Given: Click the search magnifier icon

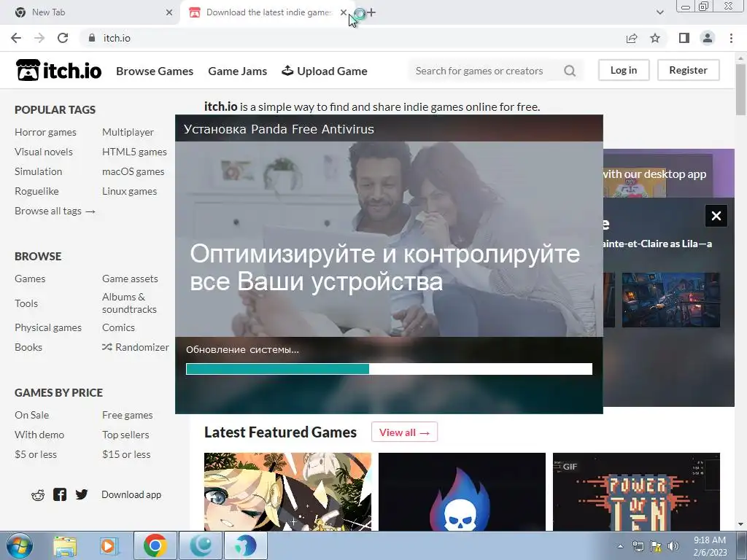Looking at the screenshot, I should pos(570,71).
